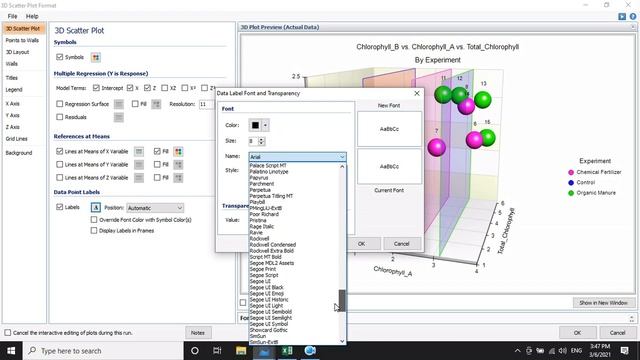Click the Notes button
This screenshot has width=640, height=360.
[x=198, y=333]
